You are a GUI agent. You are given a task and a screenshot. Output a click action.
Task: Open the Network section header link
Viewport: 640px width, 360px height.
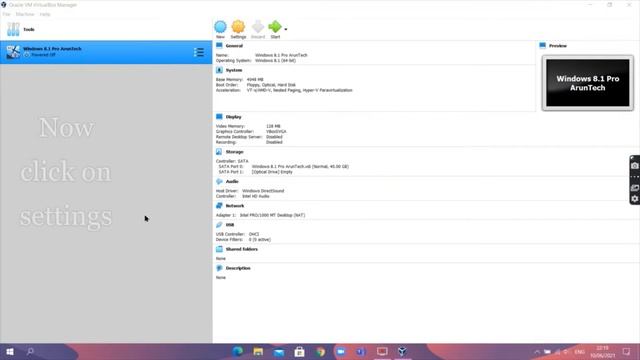click(235, 206)
